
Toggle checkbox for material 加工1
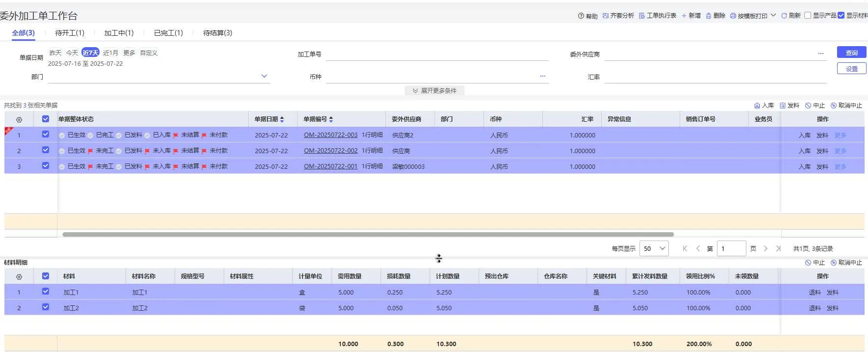pos(46,292)
